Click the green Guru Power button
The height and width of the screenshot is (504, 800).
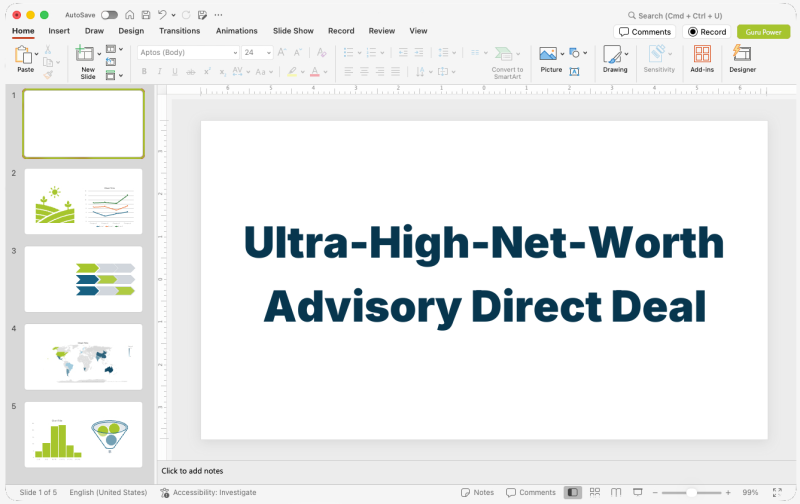[x=763, y=32]
